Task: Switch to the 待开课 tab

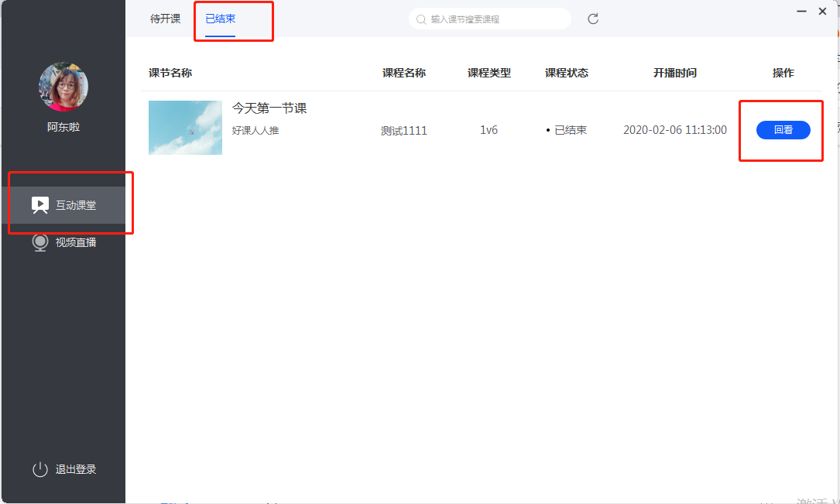Action: [165, 19]
